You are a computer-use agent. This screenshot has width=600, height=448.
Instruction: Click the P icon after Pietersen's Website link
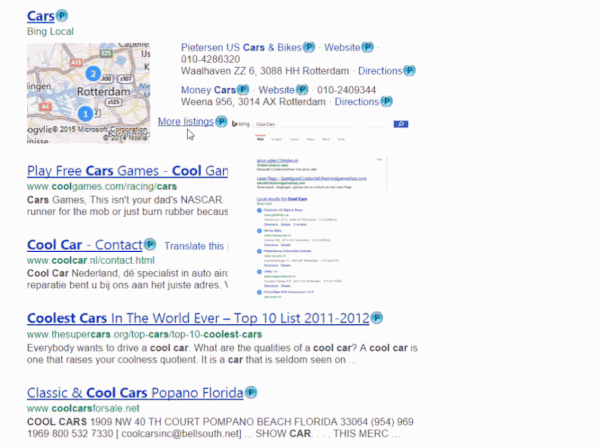tap(367, 47)
